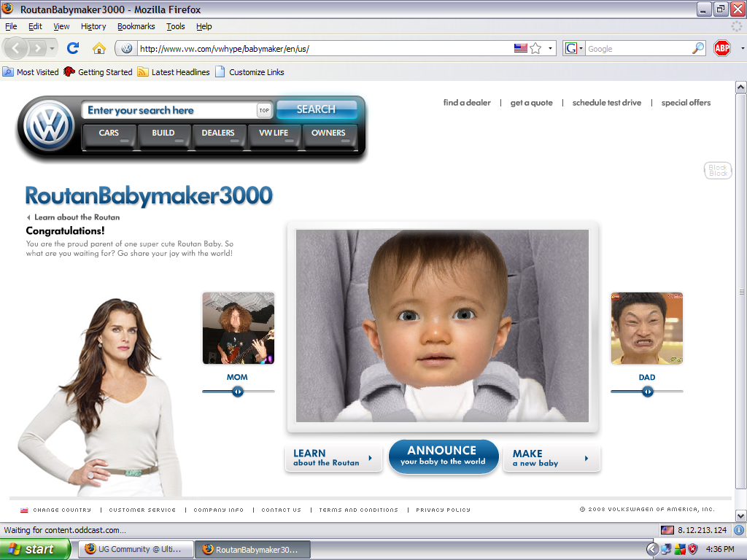Open the File menu
The height and width of the screenshot is (560, 747).
pyautogui.click(x=11, y=26)
